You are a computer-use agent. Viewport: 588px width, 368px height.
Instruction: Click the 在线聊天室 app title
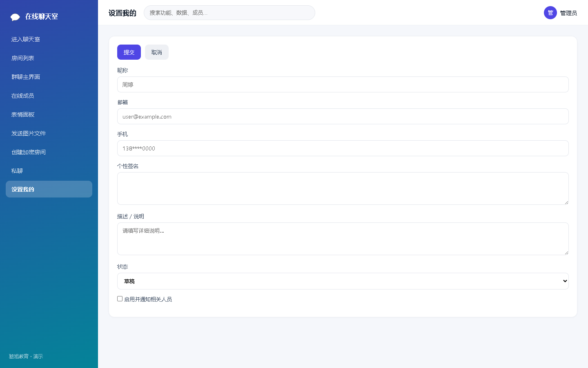42,16
